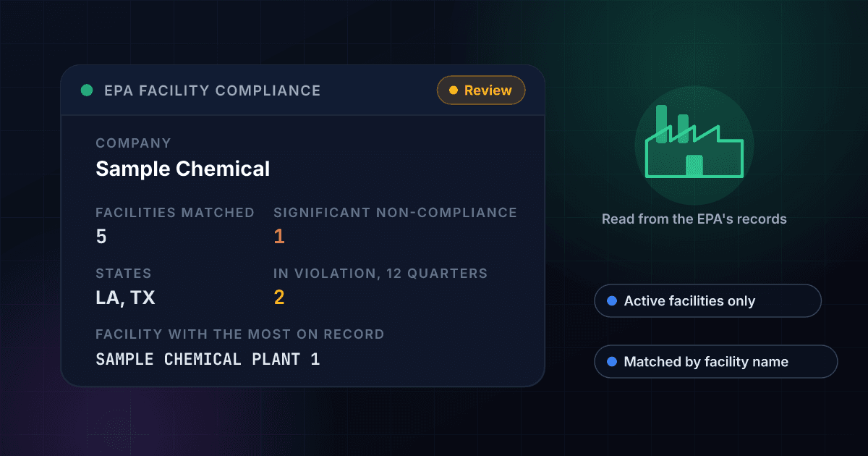Click the SIGNIFICANT NON-COMPLIANCE label
This screenshot has height=456, width=868.
point(395,213)
